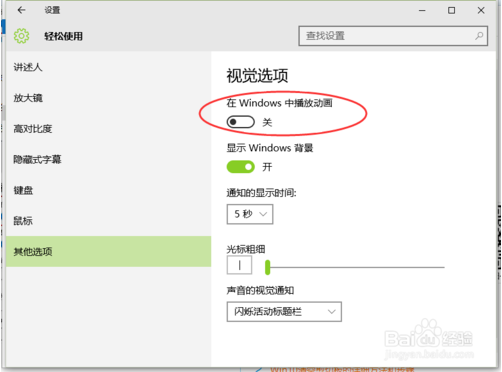Click the 光标粗细 slider handle
The image size is (502, 372).
(x=267, y=267)
